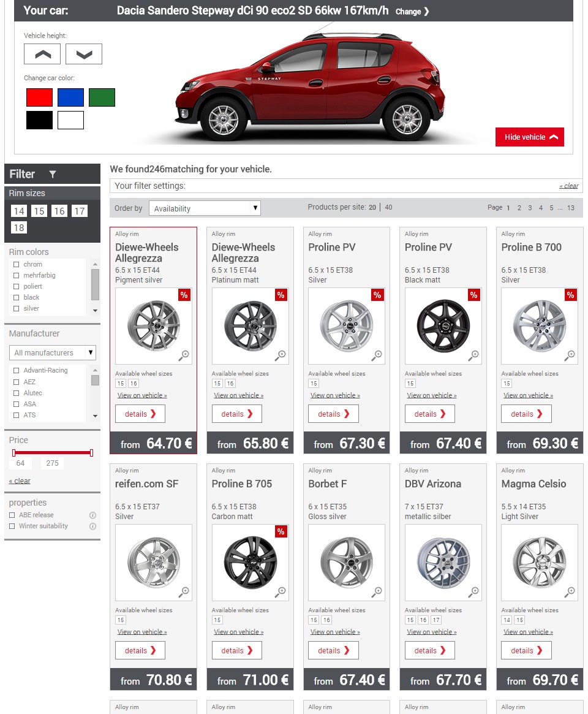The image size is (588, 714).
Task: Zoom the Diewe-Wheels Allegrezza Platinum matt rim image
Action: click(x=281, y=355)
